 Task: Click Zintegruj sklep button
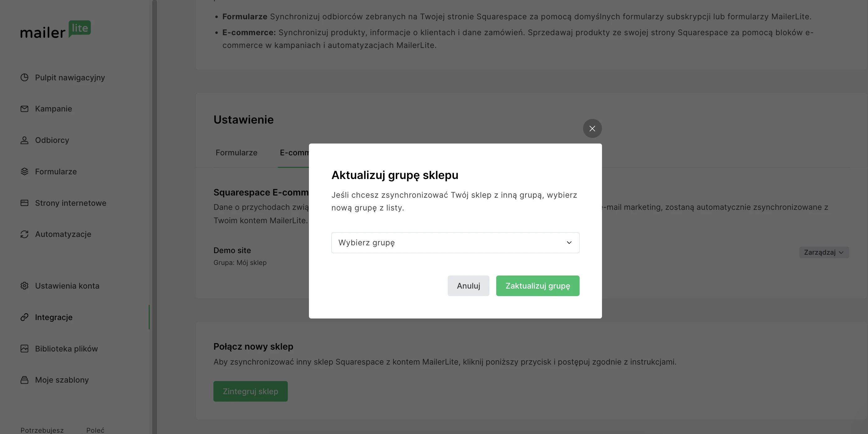coord(250,392)
